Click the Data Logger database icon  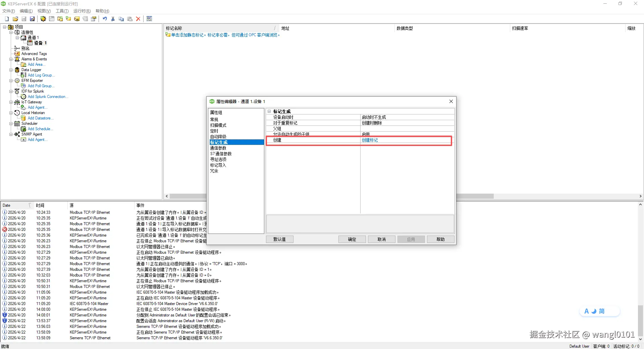coord(17,70)
